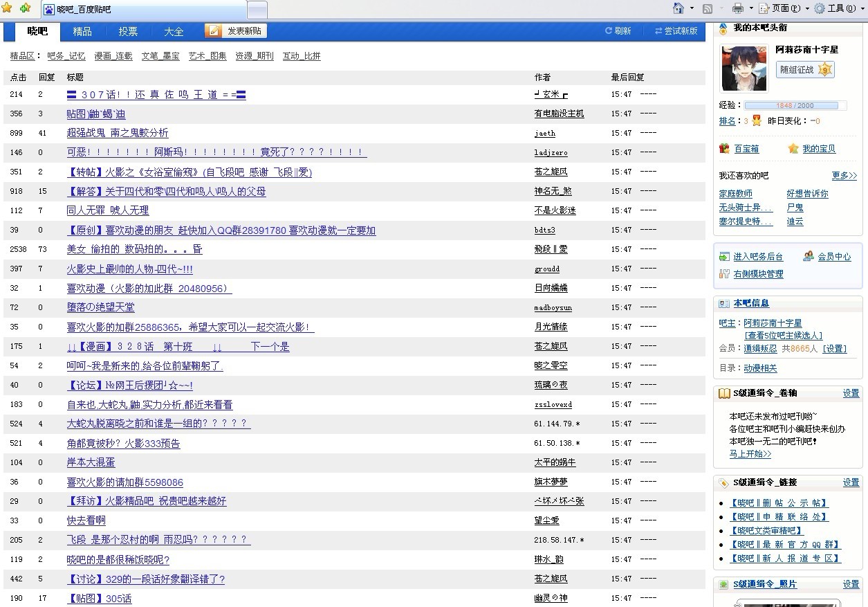
Task: Click the 发表新贴 button
Action: pyautogui.click(x=235, y=31)
